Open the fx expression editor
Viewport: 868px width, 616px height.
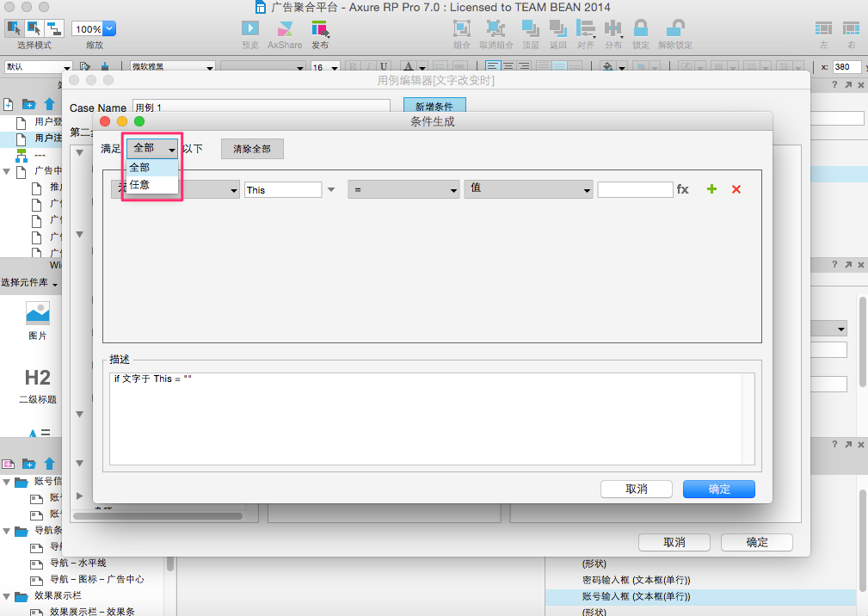tap(683, 189)
